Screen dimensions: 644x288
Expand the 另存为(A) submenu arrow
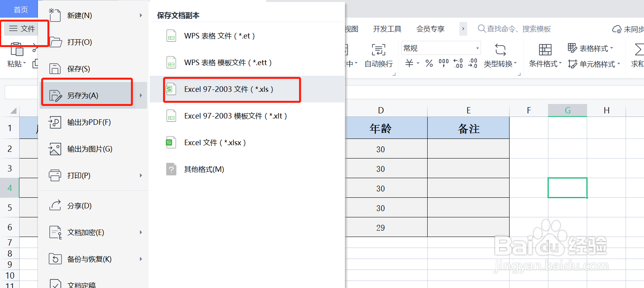coord(141,95)
